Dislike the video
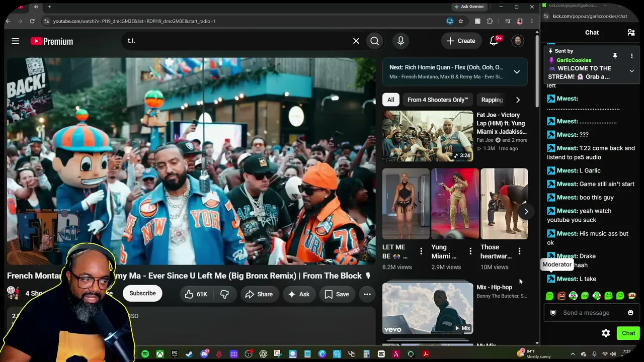Image resolution: width=644 pixels, height=362 pixels. 224,294
